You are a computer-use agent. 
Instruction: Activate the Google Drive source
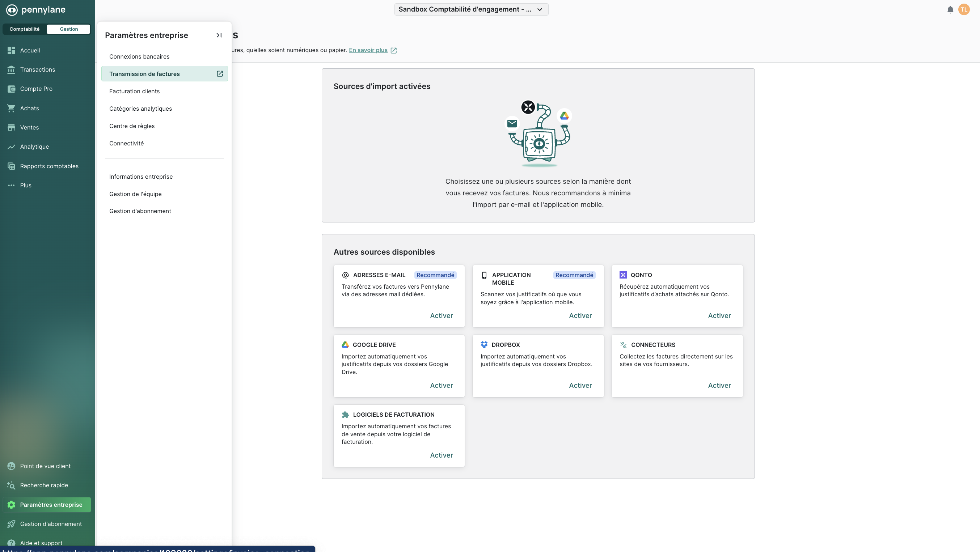coord(441,386)
